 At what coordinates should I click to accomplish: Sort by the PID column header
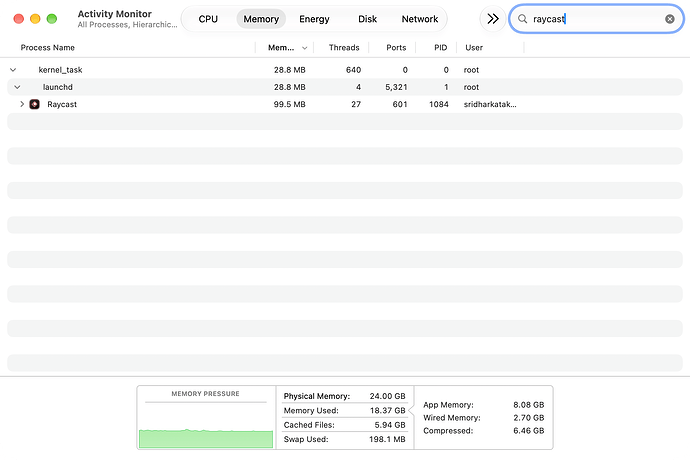[x=440, y=48]
